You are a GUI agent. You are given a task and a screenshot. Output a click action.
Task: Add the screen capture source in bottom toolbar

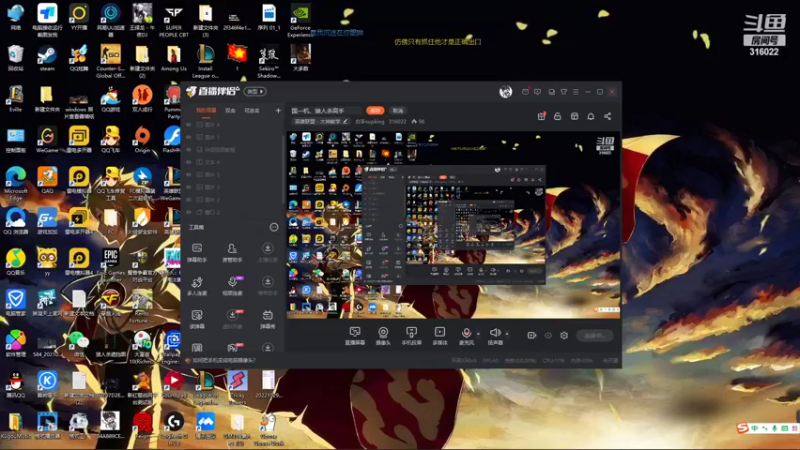tap(355, 336)
